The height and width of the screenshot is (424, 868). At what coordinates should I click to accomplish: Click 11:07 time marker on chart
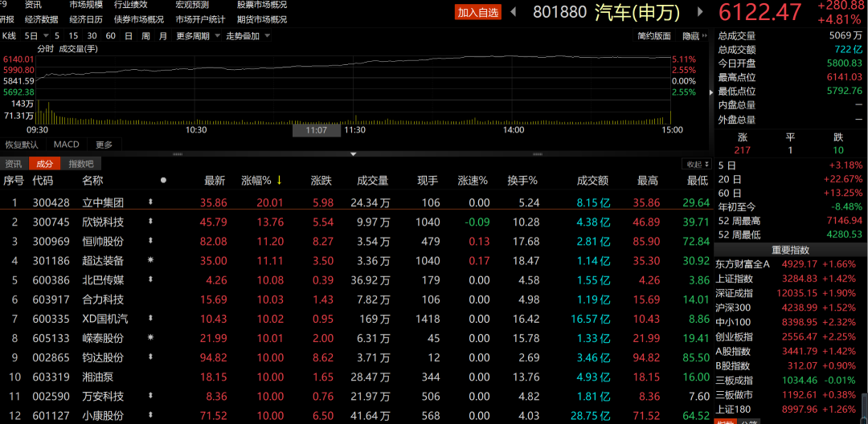[x=317, y=130]
